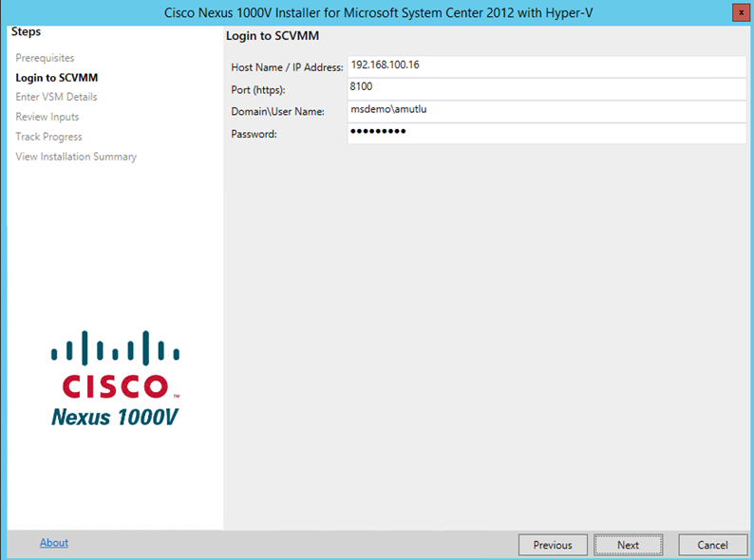
Task: Close the installer window with red X
Action: 741,12
